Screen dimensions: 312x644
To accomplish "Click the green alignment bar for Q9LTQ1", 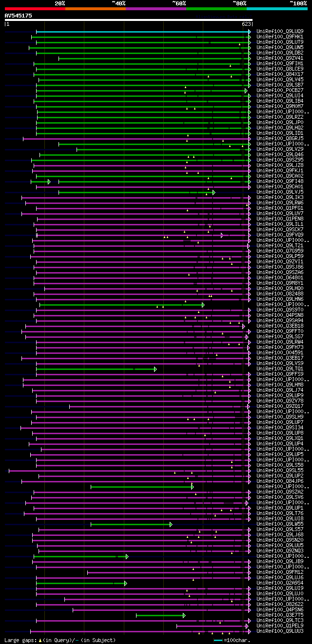I will click(96, 369).
